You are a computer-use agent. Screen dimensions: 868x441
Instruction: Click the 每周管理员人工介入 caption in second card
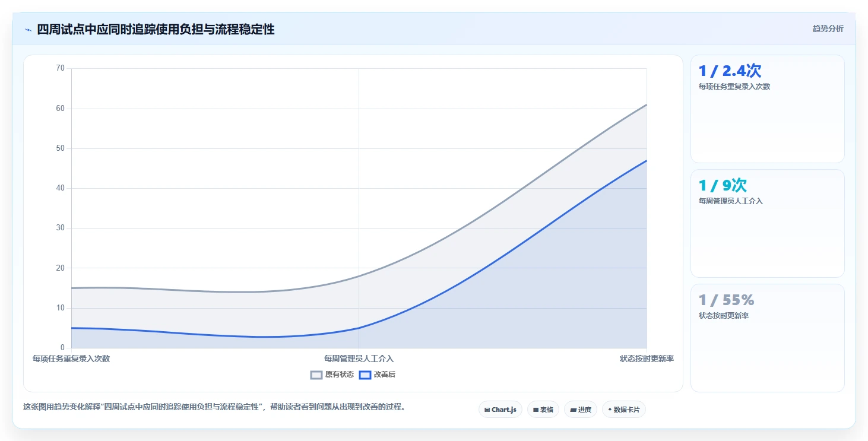(731, 201)
